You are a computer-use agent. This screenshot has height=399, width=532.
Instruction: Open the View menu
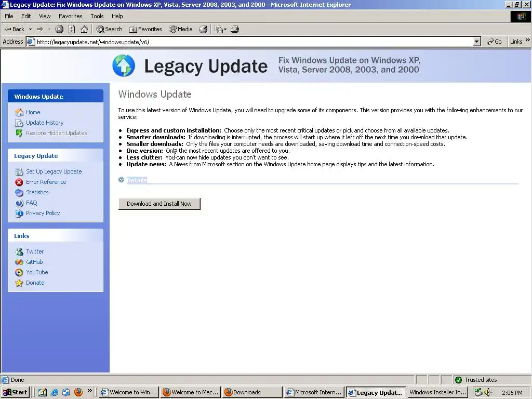[x=45, y=16]
